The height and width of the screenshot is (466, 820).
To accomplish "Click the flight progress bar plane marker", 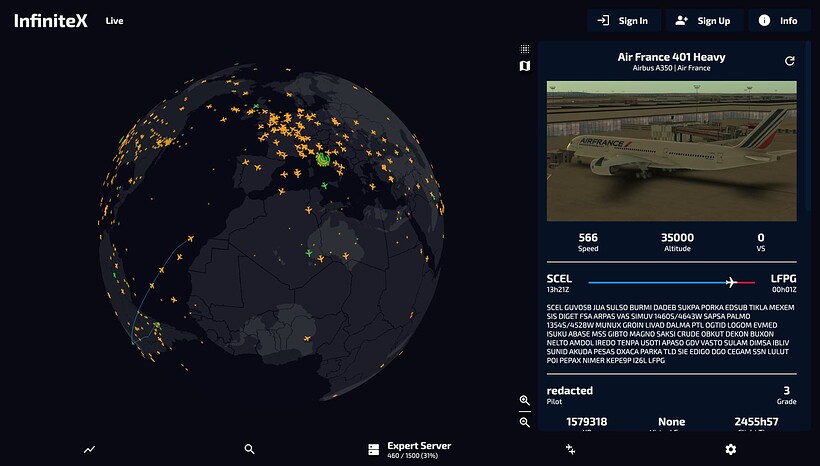I will coord(731,282).
